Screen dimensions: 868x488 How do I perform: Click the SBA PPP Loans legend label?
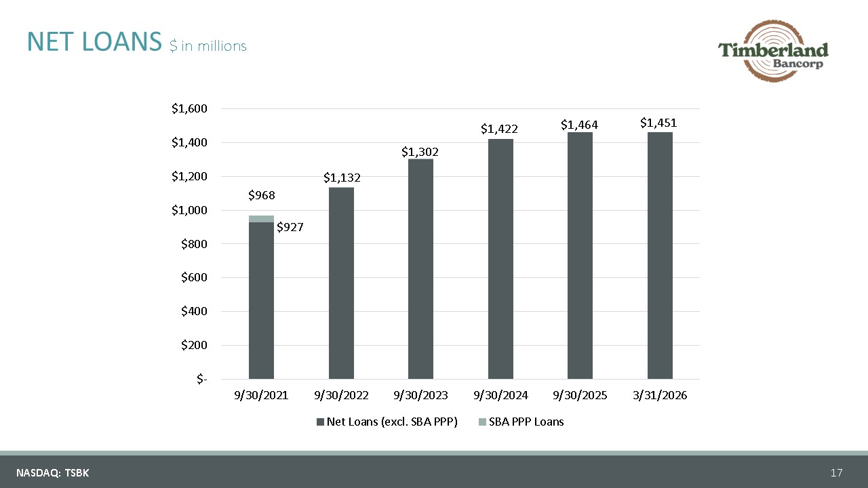526,422
